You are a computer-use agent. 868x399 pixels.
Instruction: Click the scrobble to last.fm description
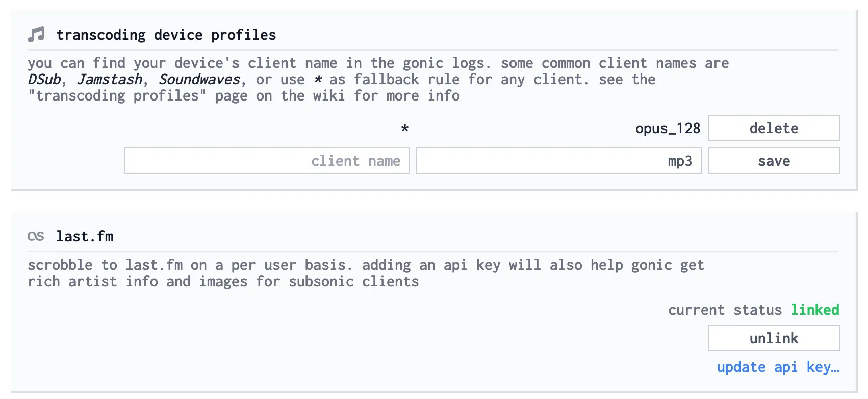point(366,273)
